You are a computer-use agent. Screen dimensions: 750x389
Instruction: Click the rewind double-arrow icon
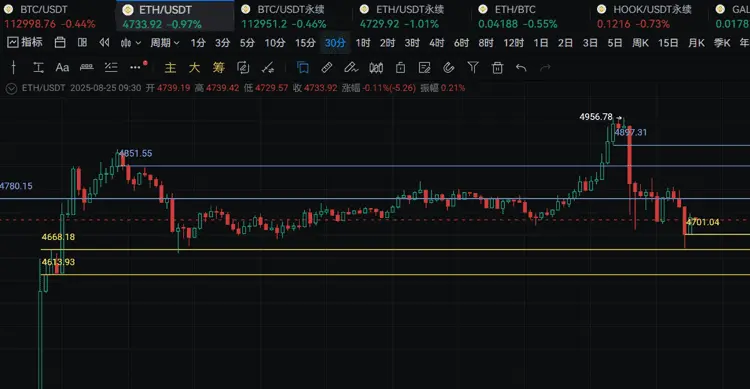pyautogui.click(x=104, y=43)
